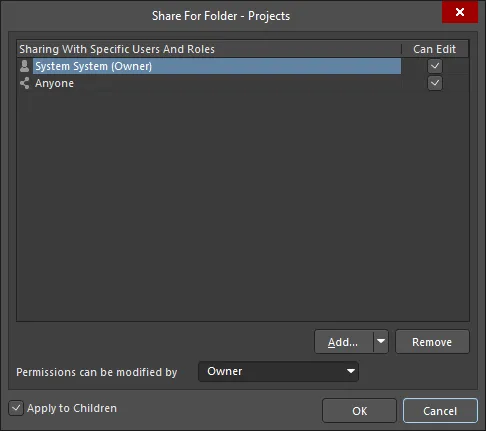The width and height of the screenshot is (486, 431).
Task: Close the Share For Folder dialog
Action: click(460, 12)
